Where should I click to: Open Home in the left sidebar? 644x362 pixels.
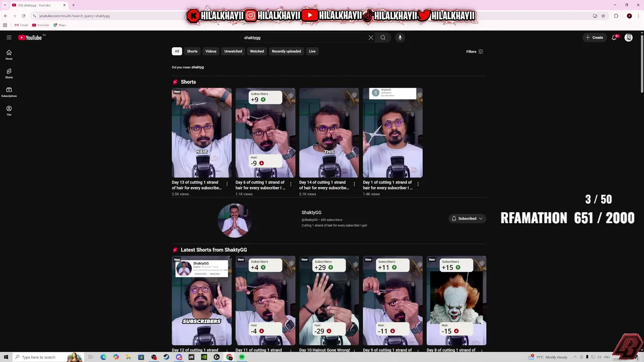[x=9, y=55]
